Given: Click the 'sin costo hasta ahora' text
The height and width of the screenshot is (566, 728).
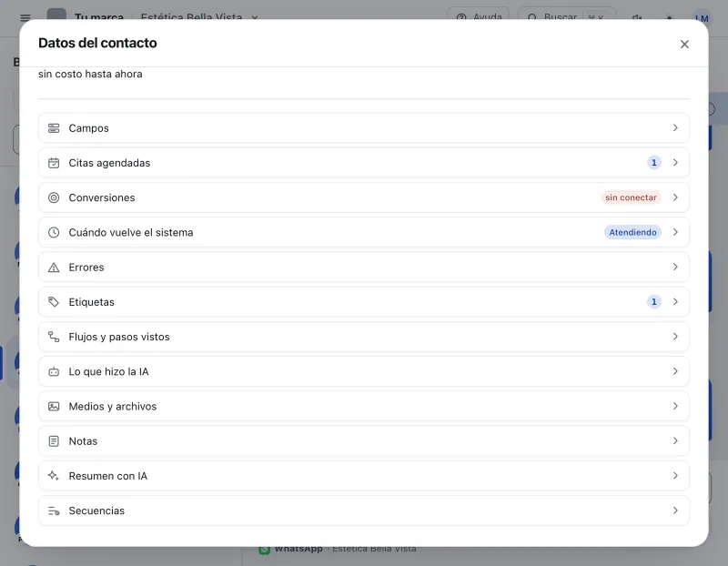Looking at the screenshot, I should pyautogui.click(x=90, y=75).
